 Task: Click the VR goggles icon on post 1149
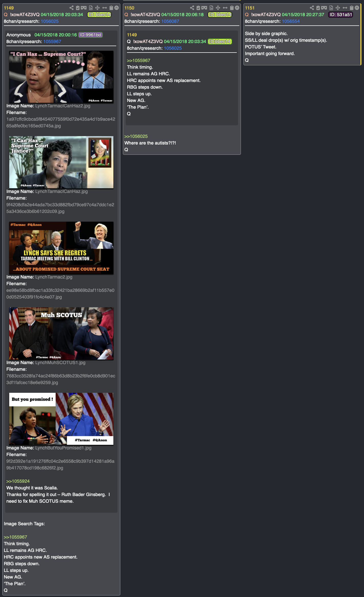[x=84, y=8]
